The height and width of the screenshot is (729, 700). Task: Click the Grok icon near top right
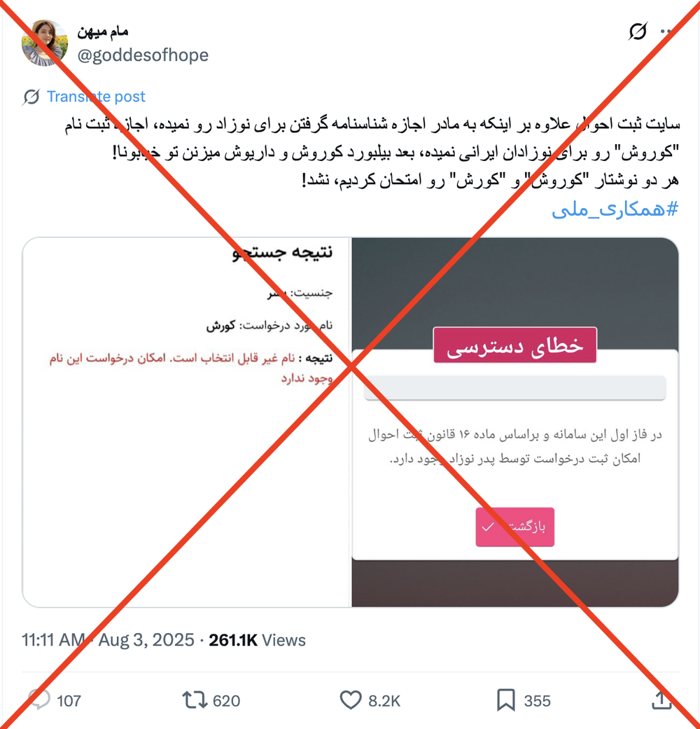[638, 32]
